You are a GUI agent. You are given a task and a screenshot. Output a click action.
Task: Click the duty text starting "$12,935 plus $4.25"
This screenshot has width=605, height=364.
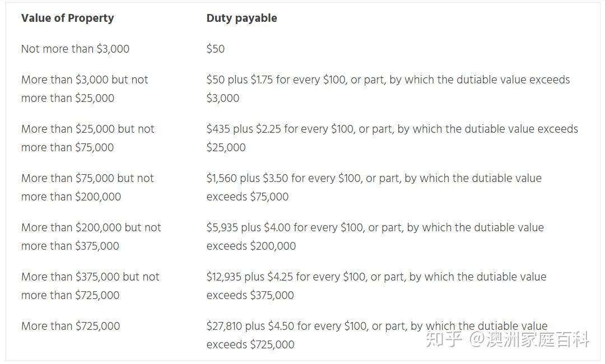[x=376, y=277]
